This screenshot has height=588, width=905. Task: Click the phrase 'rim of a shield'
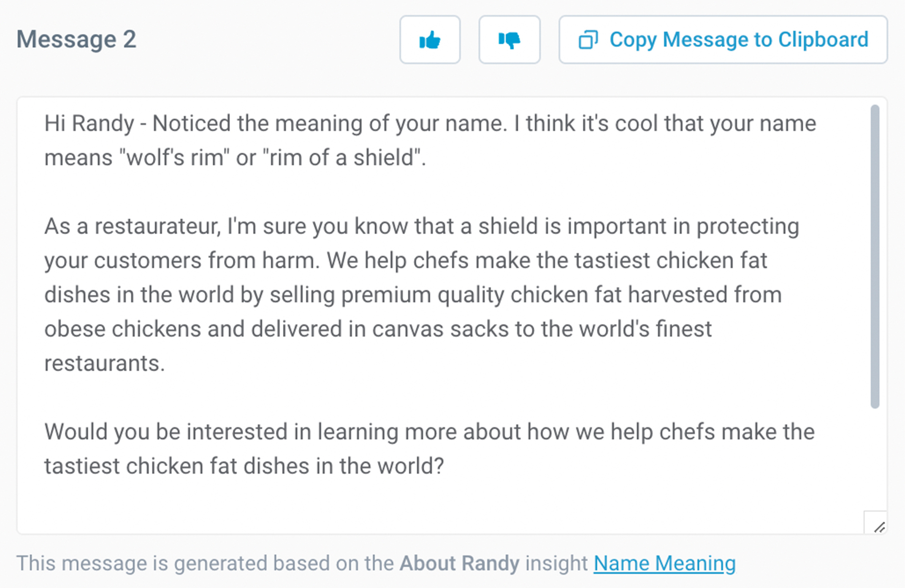pyautogui.click(x=342, y=158)
